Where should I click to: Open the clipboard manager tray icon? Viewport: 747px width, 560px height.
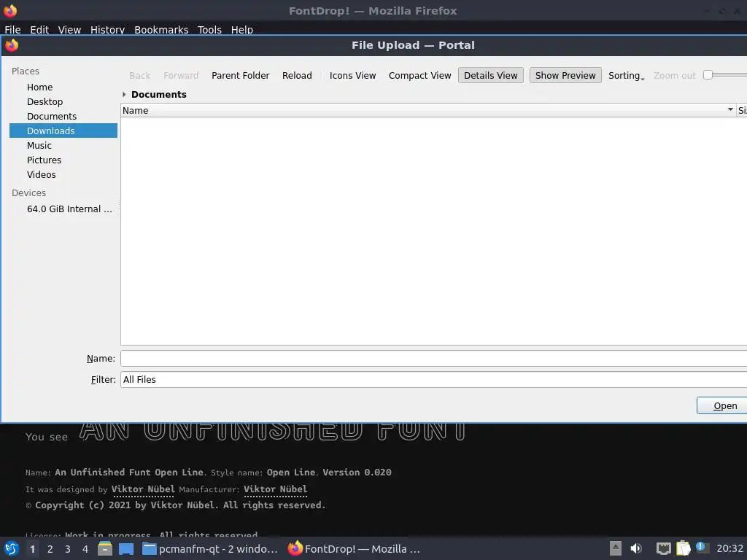(x=683, y=548)
